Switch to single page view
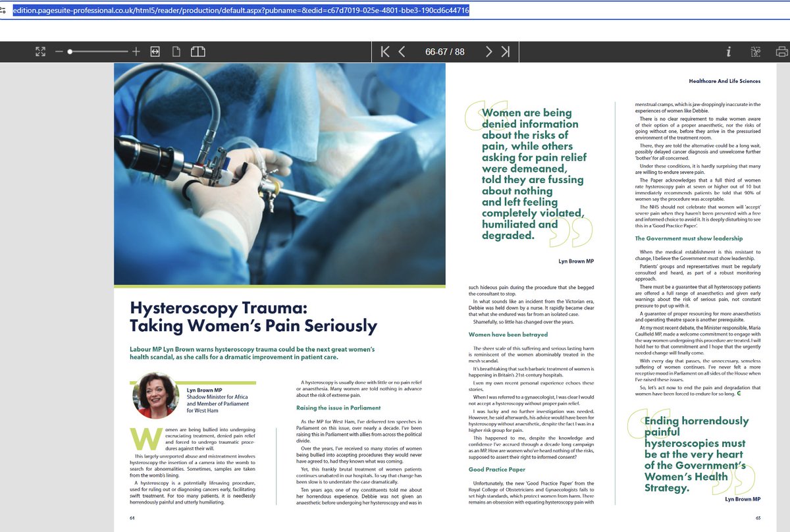 tap(176, 51)
